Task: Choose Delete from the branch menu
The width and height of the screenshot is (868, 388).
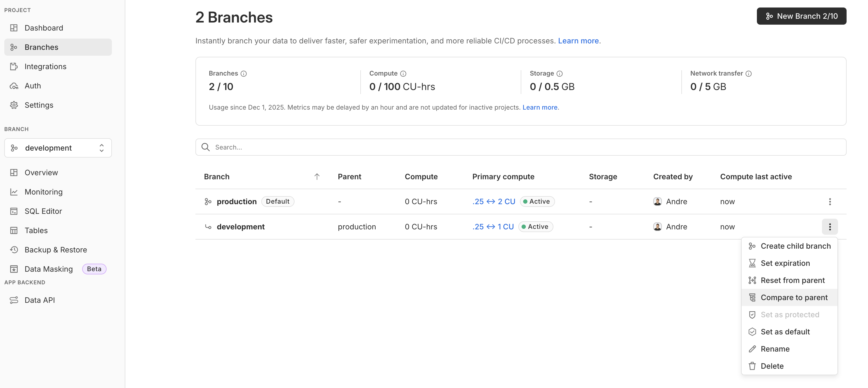Action: (x=772, y=366)
